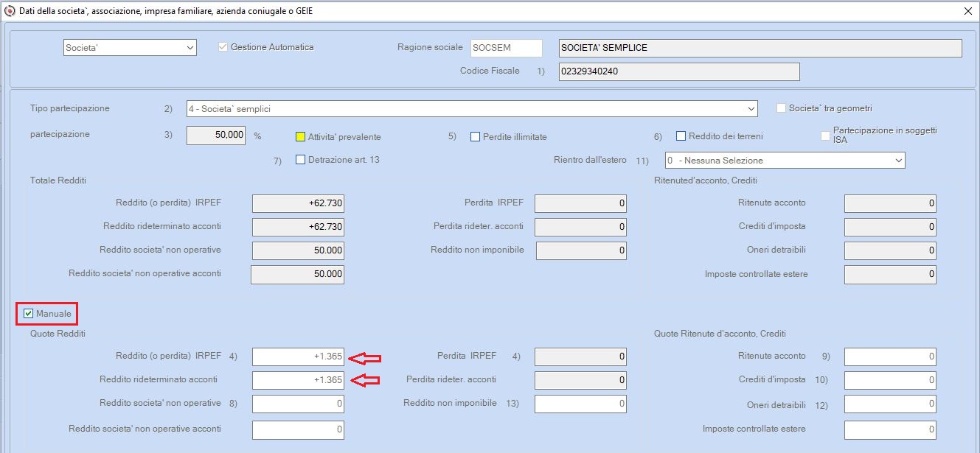Expand the Tipo partecipazione dropdown

[x=472, y=109]
